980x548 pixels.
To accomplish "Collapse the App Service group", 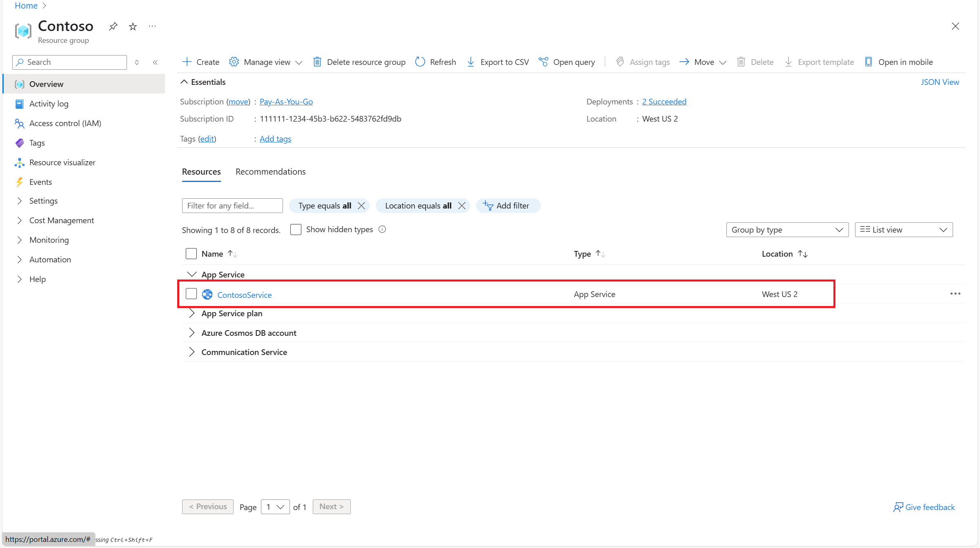I will point(192,274).
